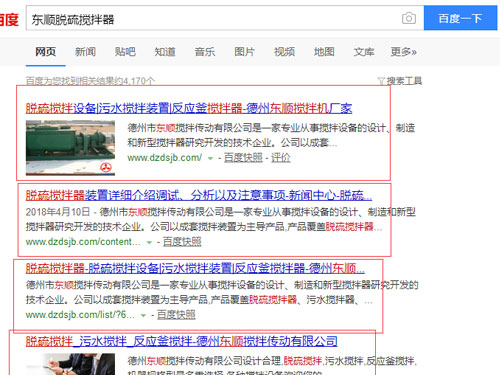Open 搜索工具 filter options
Screen dimensions: 500x375
click(404, 81)
